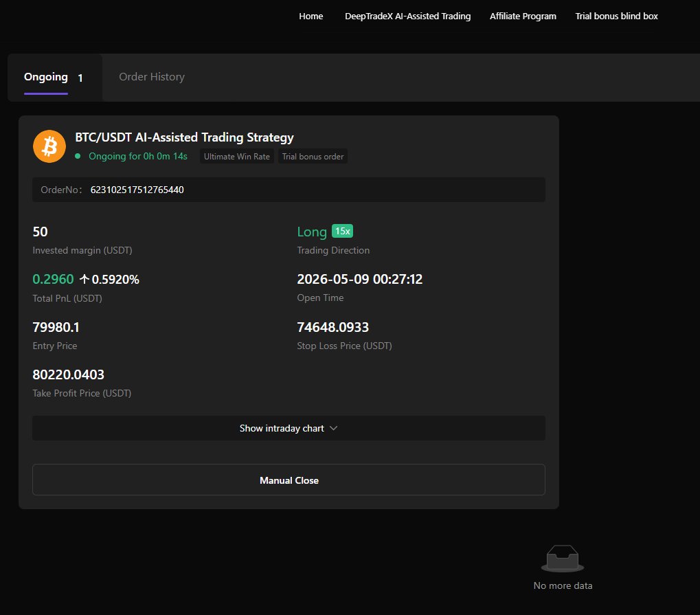Open Trial bonus blind box page
This screenshot has height=615, width=700.
click(x=616, y=16)
